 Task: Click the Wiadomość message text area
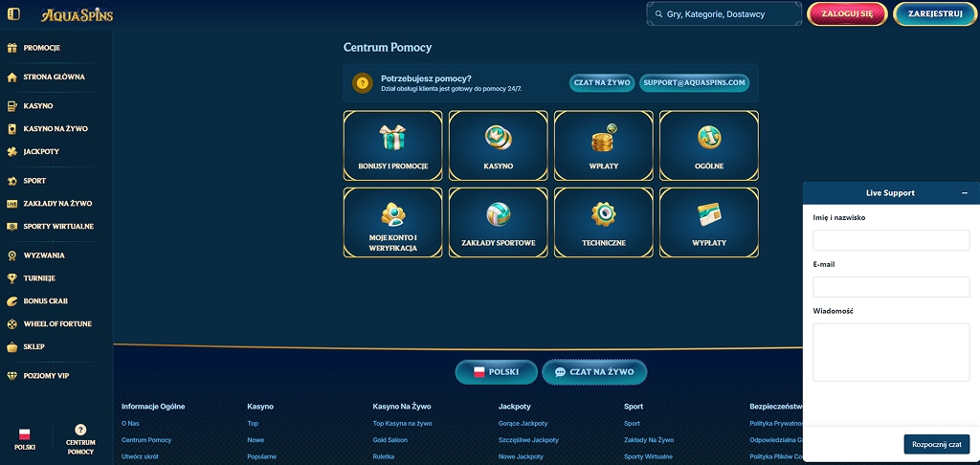pyautogui.click(x=891, y=352)
